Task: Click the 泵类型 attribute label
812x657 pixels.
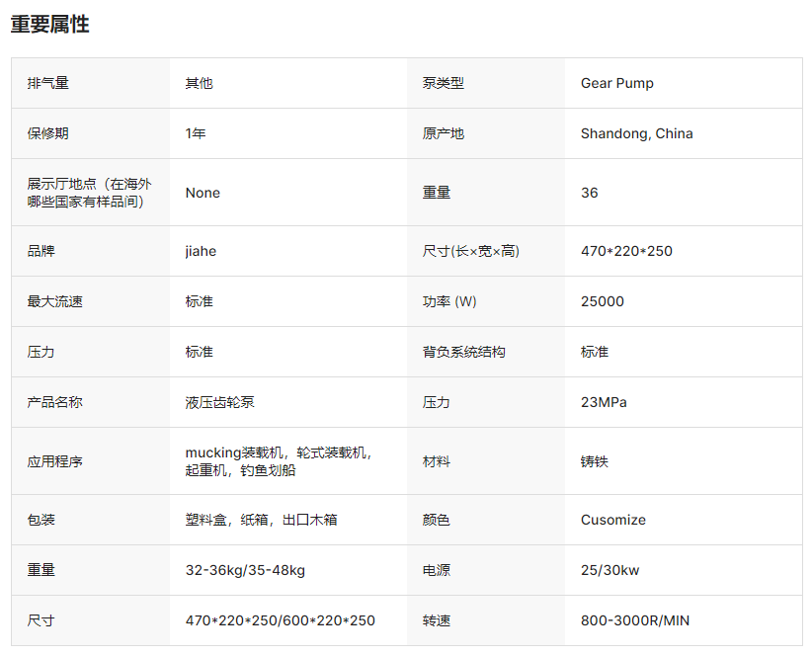Action: click(x=443, y=83)
